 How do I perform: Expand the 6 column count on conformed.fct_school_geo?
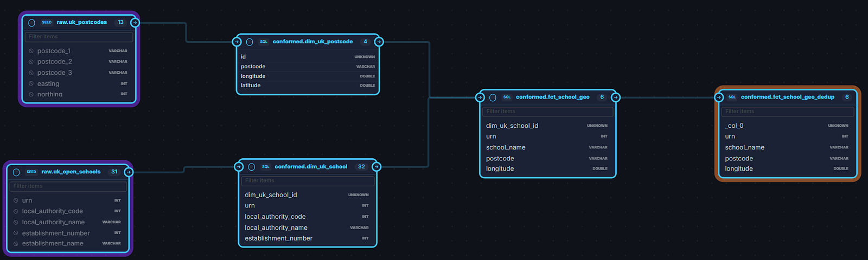[602, 97]
